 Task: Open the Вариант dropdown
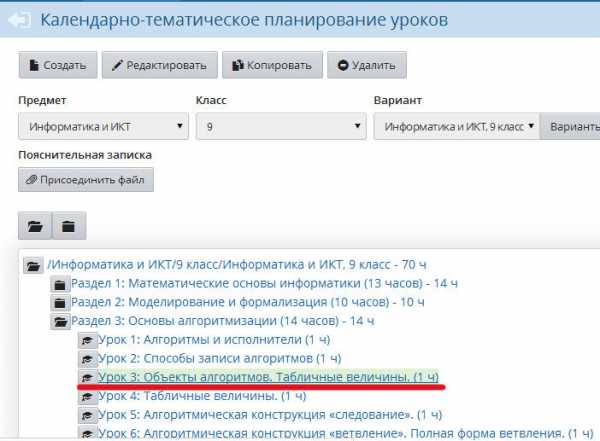point(457,126)
